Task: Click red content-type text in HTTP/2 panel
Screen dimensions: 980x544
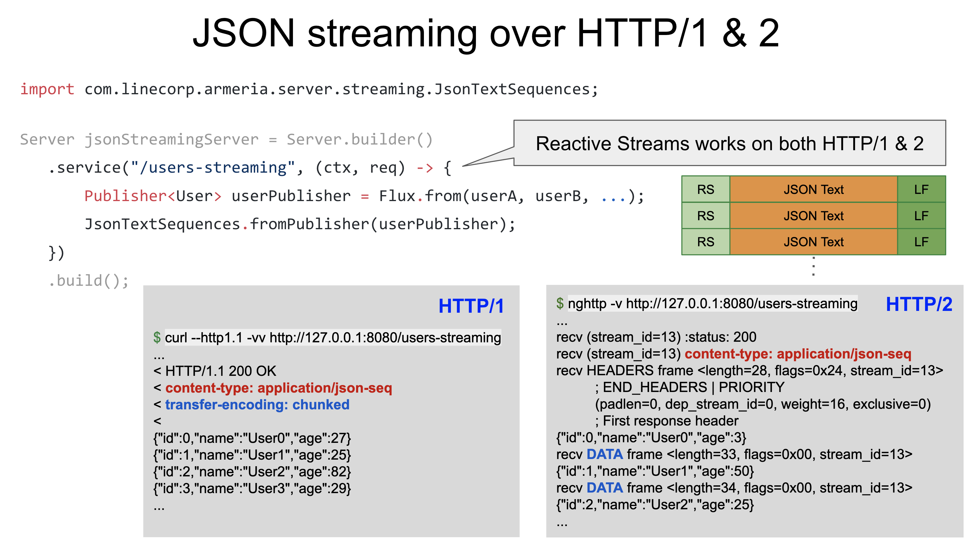Action: point(798,354)
